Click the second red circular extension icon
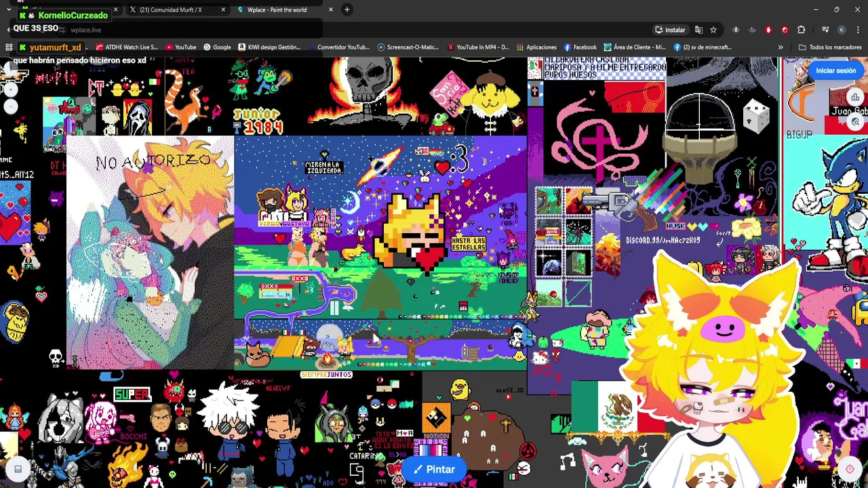The width and height of the screenshot is (868, 488). pyautogui.click(x=785, y=30)
